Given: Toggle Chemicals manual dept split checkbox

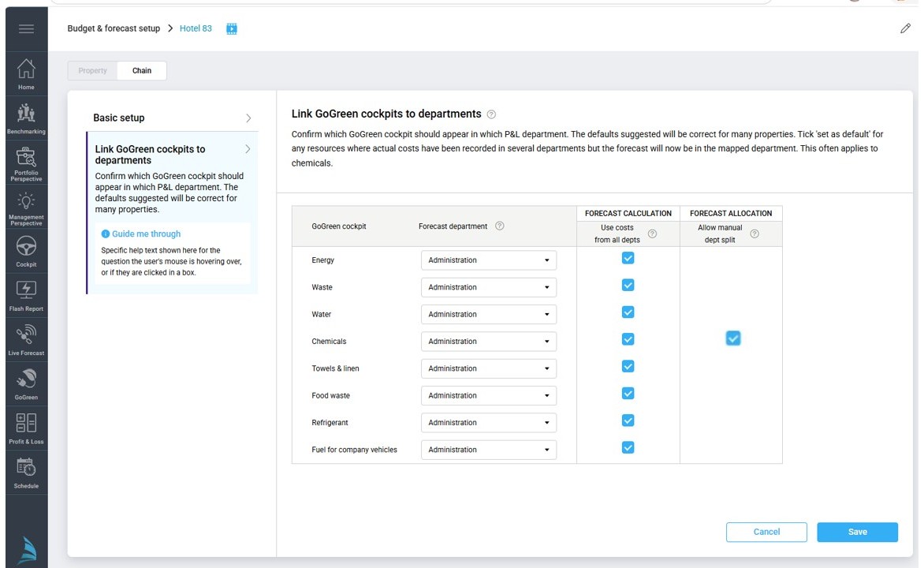Looking at the screenshot, I should [732, 338].
